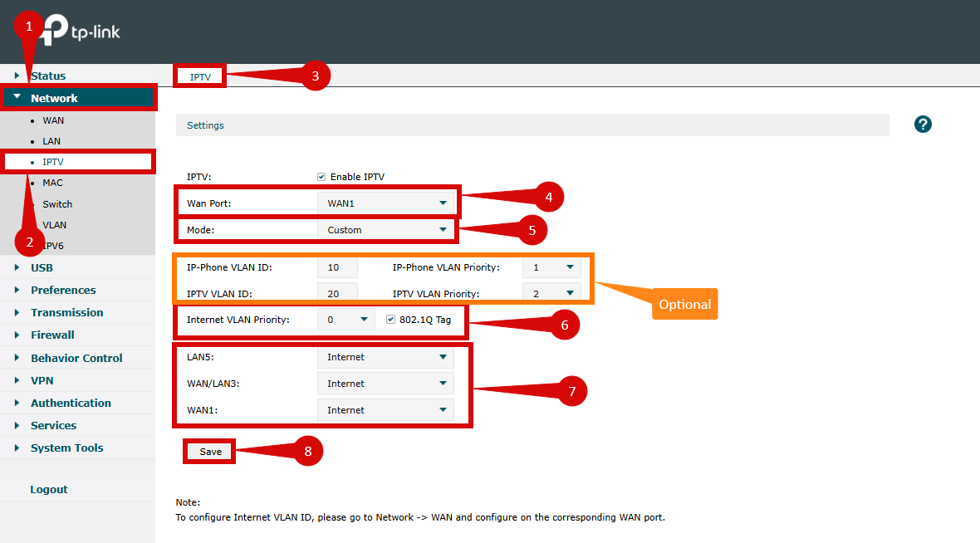Open the Wan Port dropdown
Viewport: 980px width, 543px height.
[385, 203]
